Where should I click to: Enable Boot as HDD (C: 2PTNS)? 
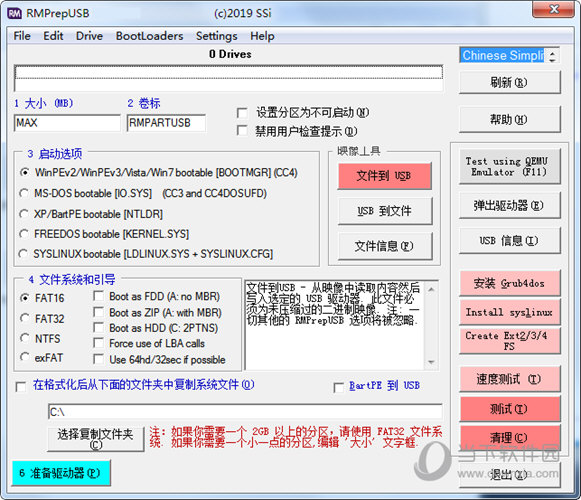point(99,328)
